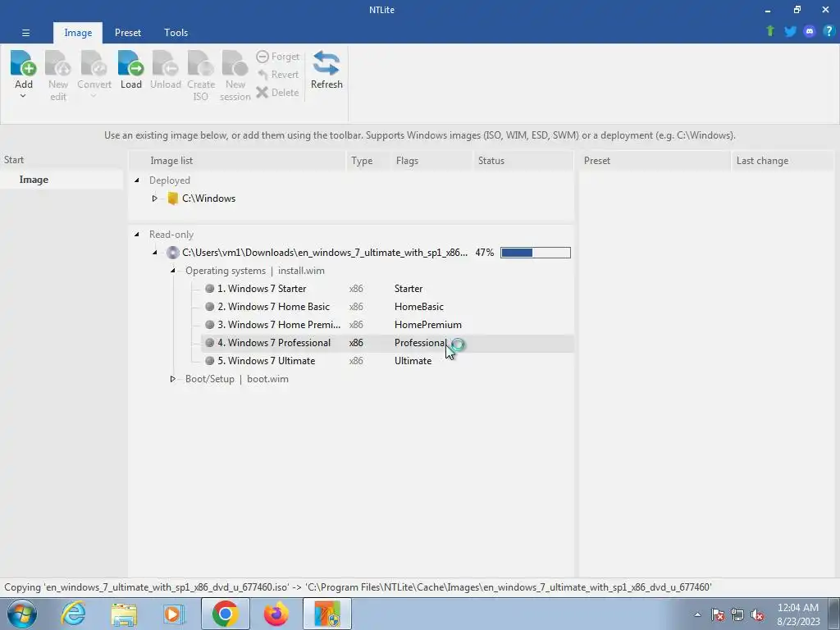Open the Action Center flag icon
Viewport: 840px width, 630px height.
point(718,615)
